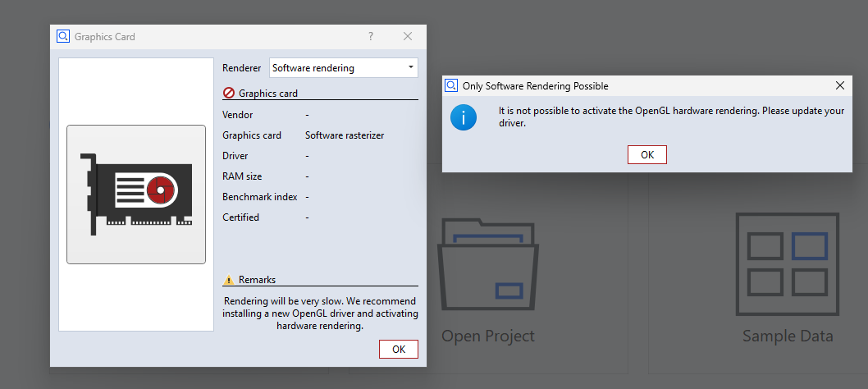The width and height of the screenshot is (868, 389).
Task: Select the Software rendering combo box
Action: 344,68
